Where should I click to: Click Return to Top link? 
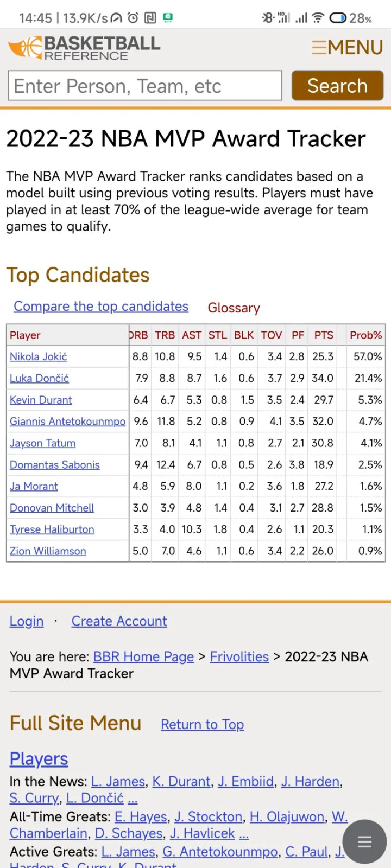(203, 724)
